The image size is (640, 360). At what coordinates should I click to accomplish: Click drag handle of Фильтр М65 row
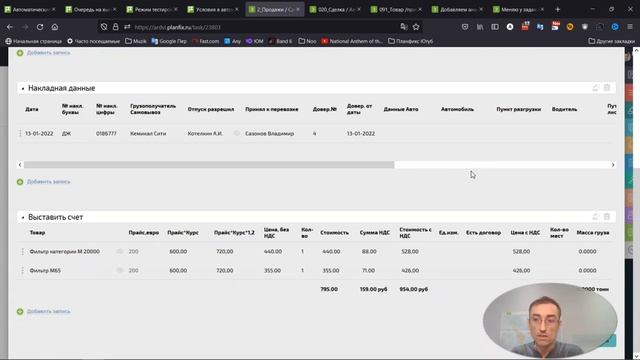tap(22, 270)
